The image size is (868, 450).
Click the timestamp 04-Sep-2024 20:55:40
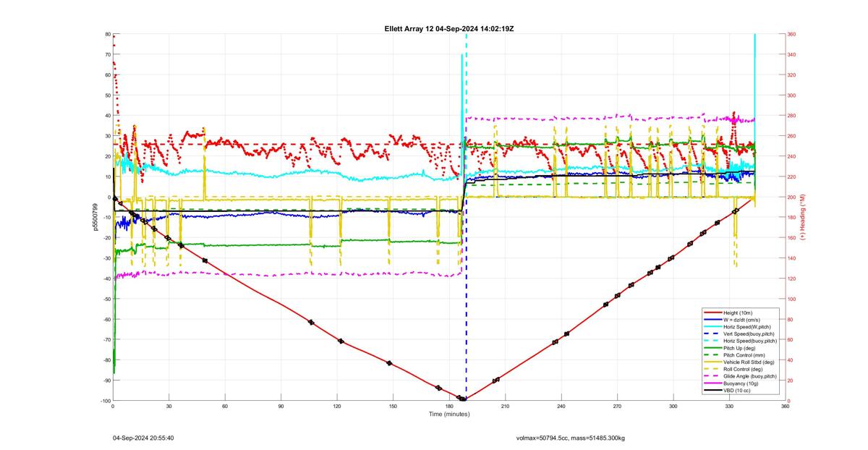tap(143, 438)
